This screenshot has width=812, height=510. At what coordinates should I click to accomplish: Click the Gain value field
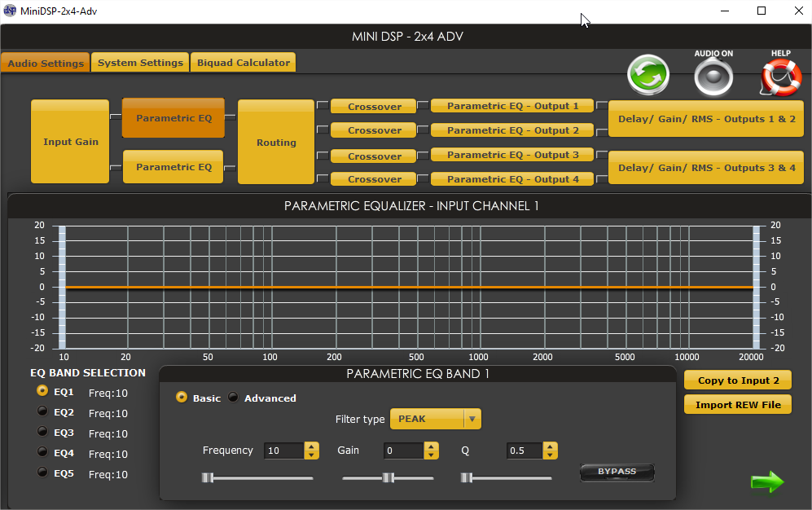tap(403, 451)
